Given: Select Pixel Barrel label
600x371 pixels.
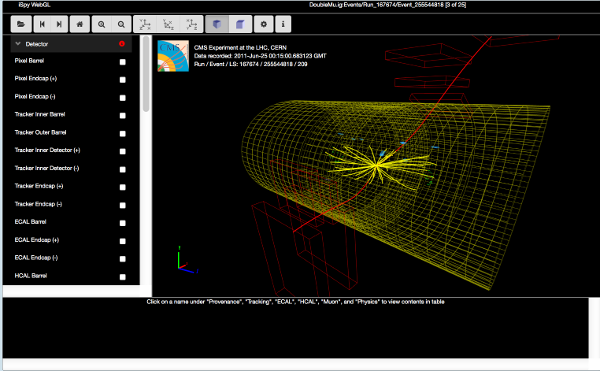Looking at the screenshot, I should 29,60.
